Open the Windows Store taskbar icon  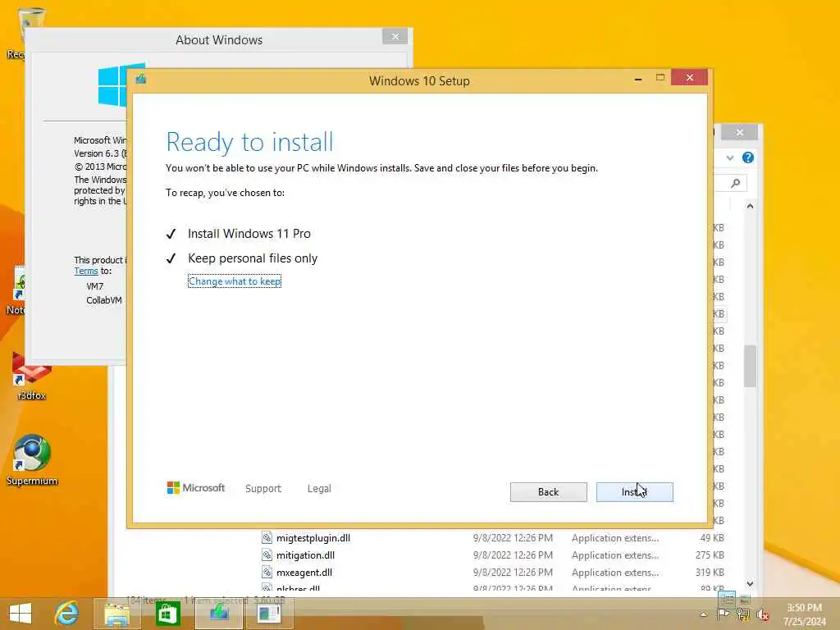(x=167, y=614)
